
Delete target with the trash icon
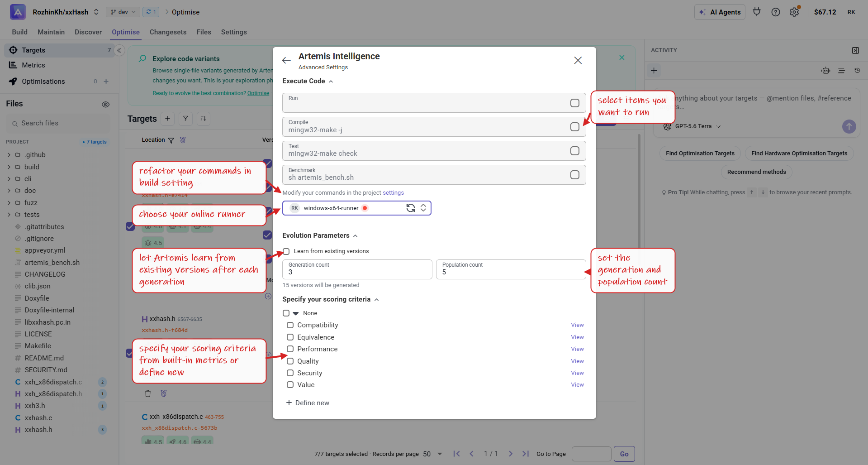[x=148, y=393]
